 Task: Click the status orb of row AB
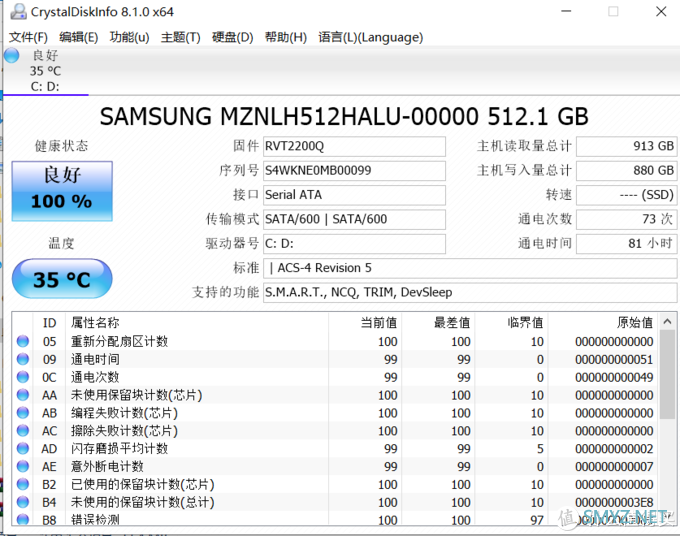(x=23, y=412)
